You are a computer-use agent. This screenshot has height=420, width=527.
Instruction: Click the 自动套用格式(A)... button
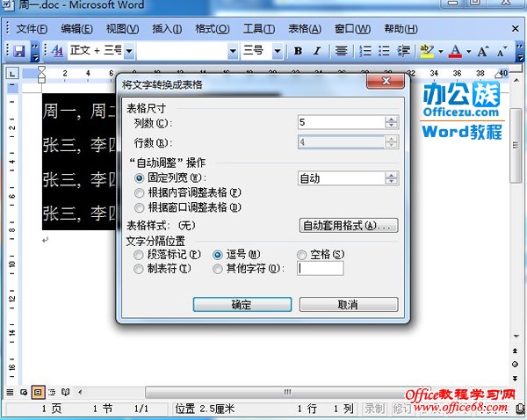(x=349, y=225)
